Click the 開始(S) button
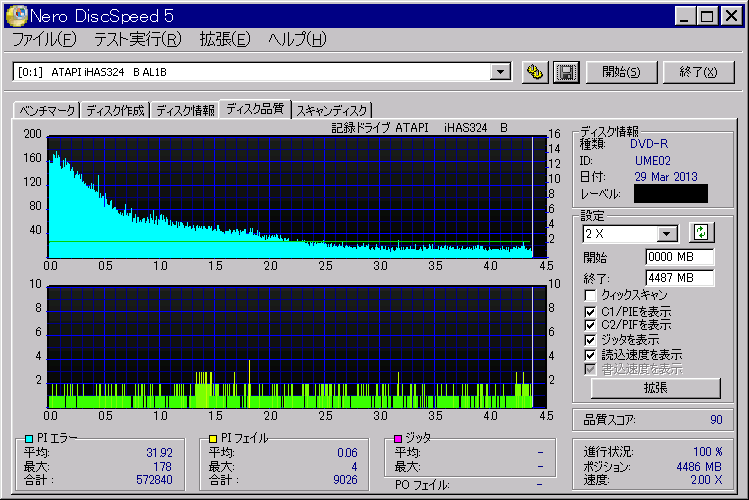 click(x=621, y=73)
